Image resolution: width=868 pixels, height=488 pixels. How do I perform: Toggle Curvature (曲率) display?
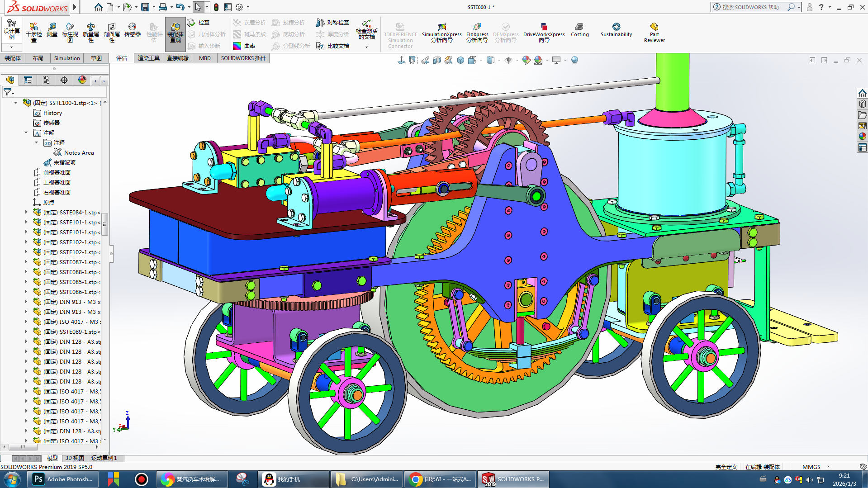coord(244,46)
